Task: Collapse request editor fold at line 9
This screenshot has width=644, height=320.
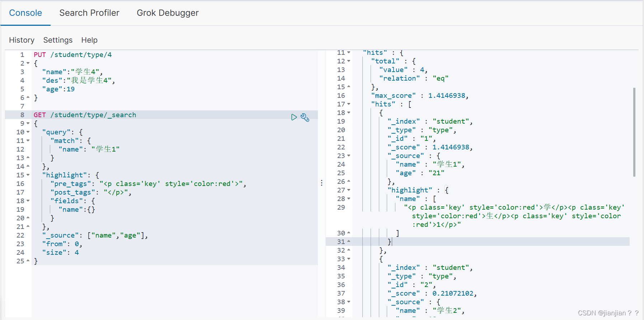Action: pos(28,124)
